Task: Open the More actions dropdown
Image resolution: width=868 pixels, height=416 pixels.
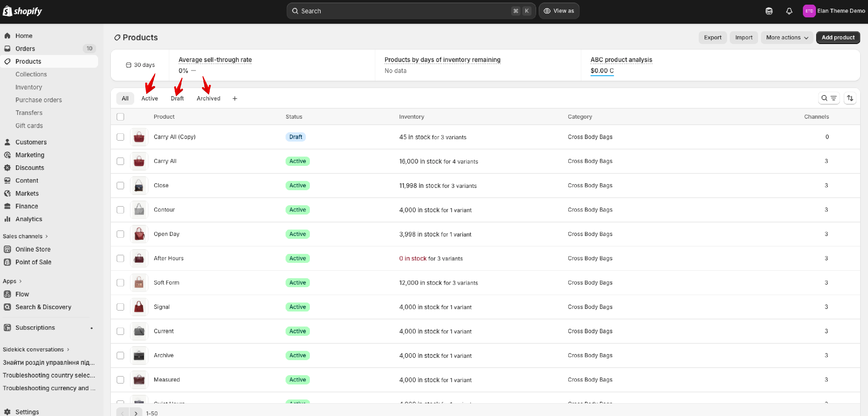Action: pos(786,37)
